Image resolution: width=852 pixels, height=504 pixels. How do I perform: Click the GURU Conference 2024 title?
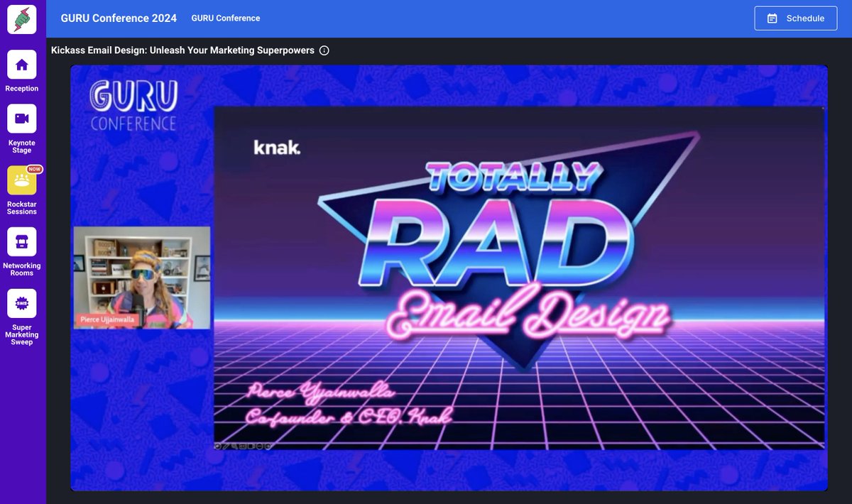tap(119, 18)
